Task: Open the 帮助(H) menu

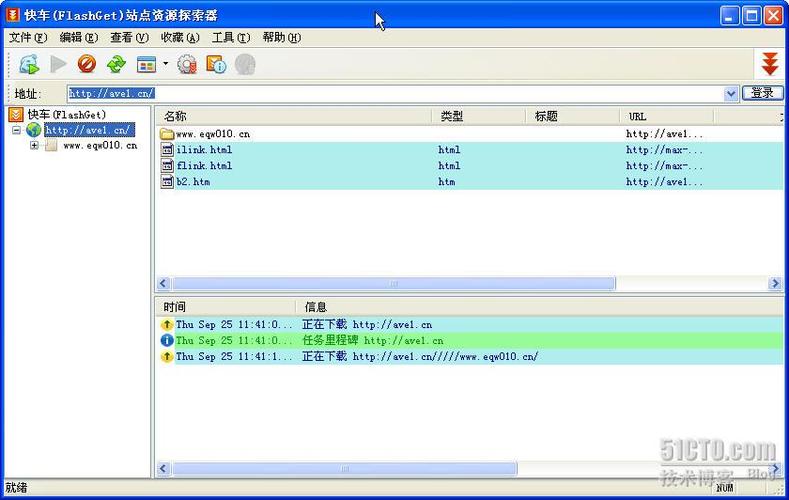Action: [x=282, y=38]
